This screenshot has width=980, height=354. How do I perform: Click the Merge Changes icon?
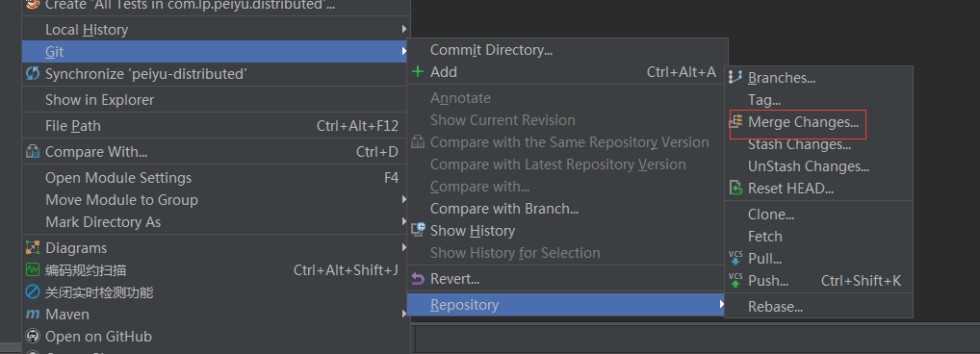click(x=737, y=122)
